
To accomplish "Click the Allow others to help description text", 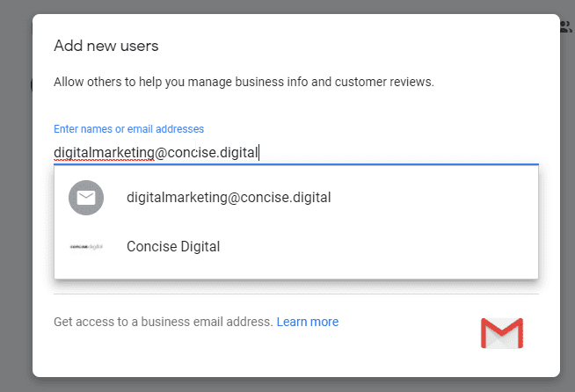I will 244,83.
